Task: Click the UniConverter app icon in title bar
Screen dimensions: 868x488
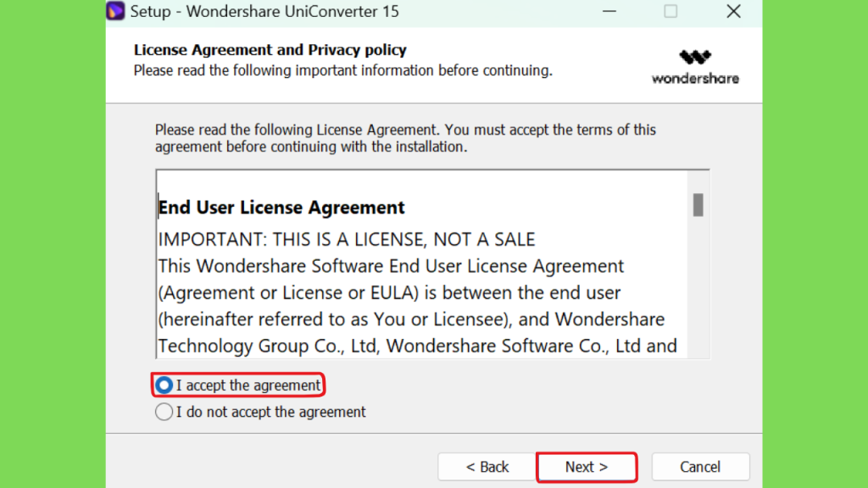Action: (x=115, y=11)
